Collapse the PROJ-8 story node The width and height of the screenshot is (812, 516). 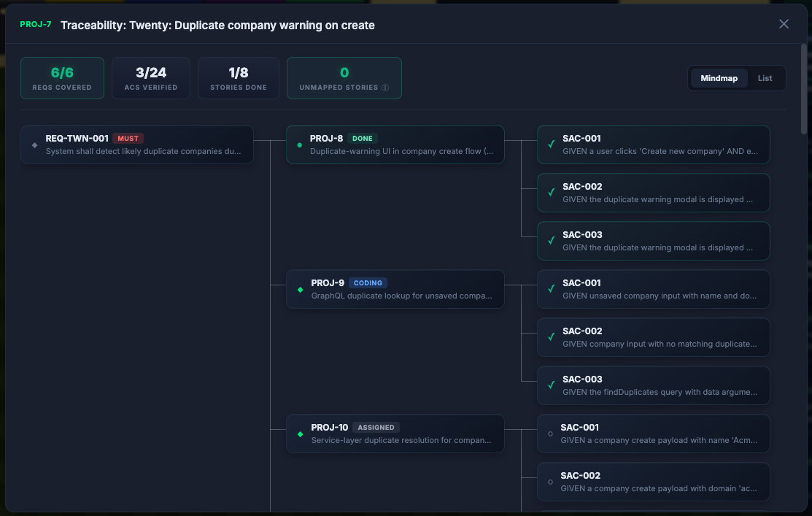(395, 145)
